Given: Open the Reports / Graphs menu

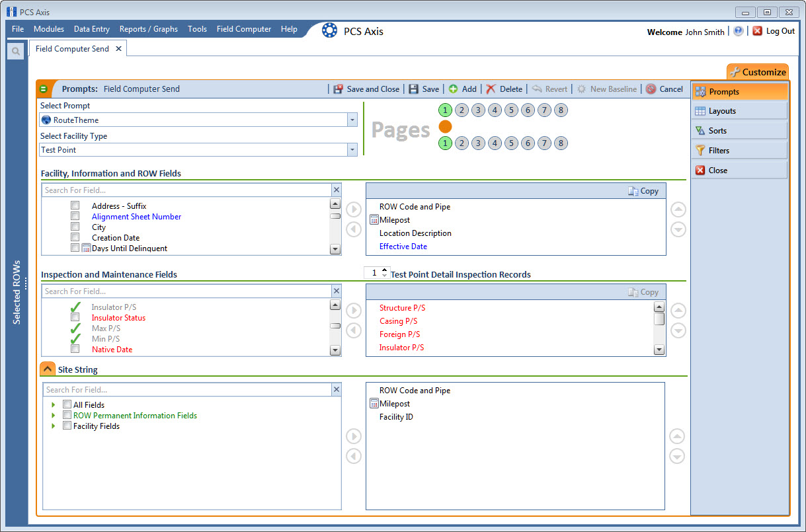Looking at the screenshot, I should 149,29.
